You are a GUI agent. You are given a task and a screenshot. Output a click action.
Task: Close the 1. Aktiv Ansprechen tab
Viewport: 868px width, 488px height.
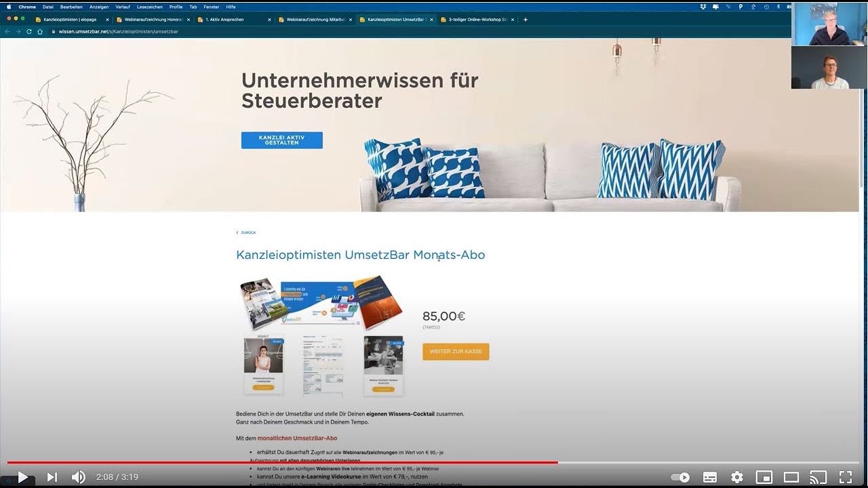pos(269,20)
